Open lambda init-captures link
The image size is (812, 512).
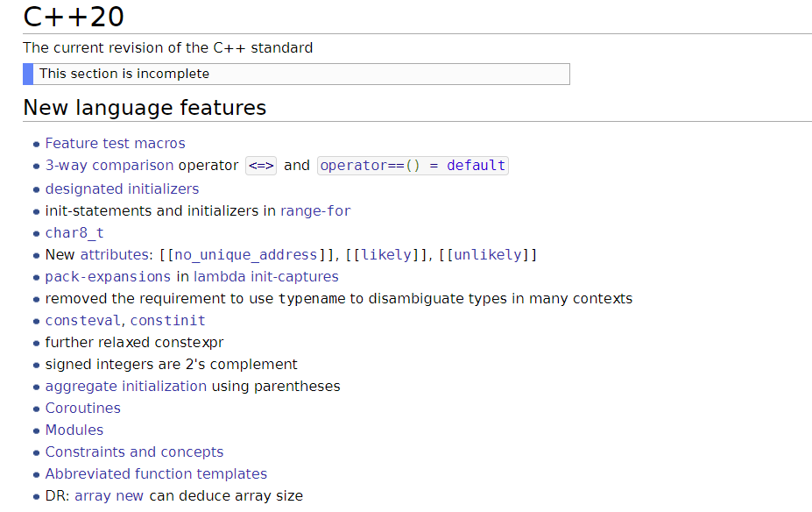(266, 277)
